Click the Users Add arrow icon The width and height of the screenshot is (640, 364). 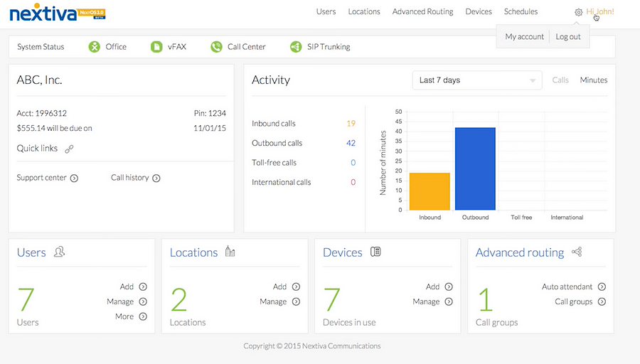(143, 287)
